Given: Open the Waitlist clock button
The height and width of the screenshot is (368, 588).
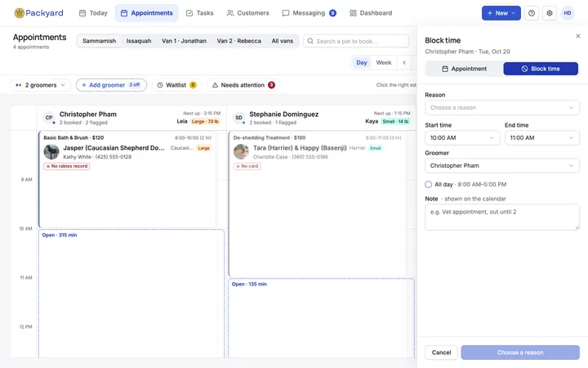Looking at the screenshot, I should click(x=176, y=85).
